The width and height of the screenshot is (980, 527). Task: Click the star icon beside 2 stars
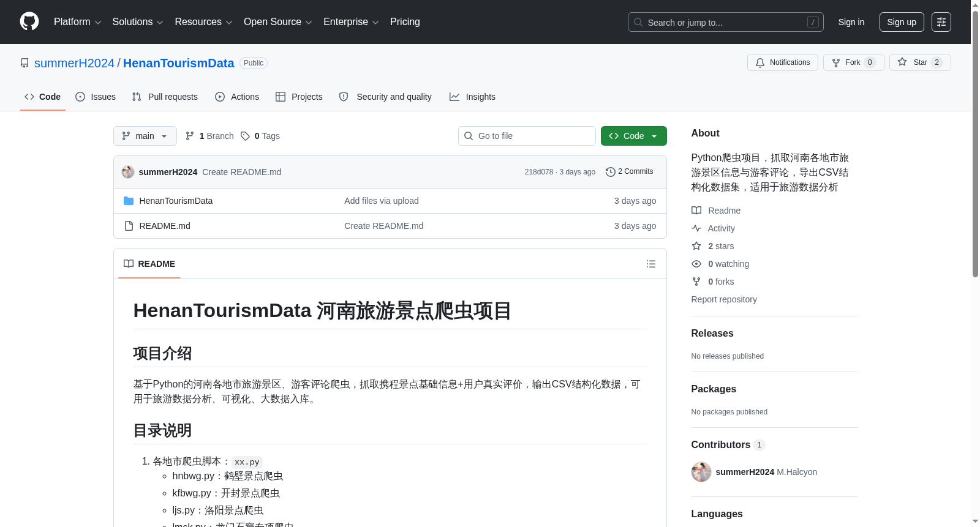pyautogui.click(x=696, y=246)
